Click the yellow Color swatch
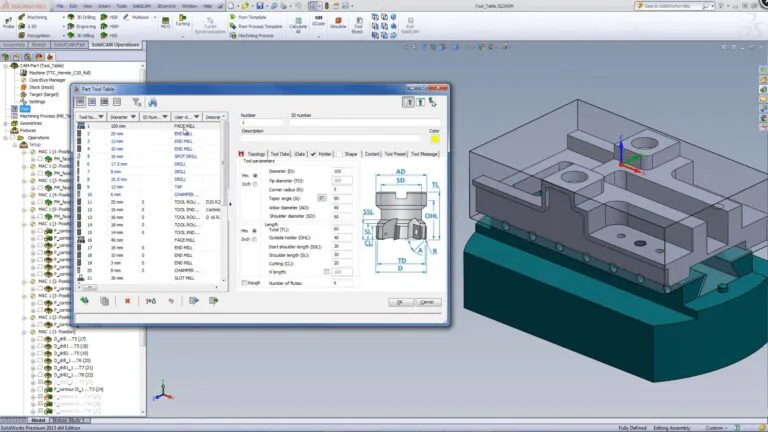 click(x=434, y=139)
